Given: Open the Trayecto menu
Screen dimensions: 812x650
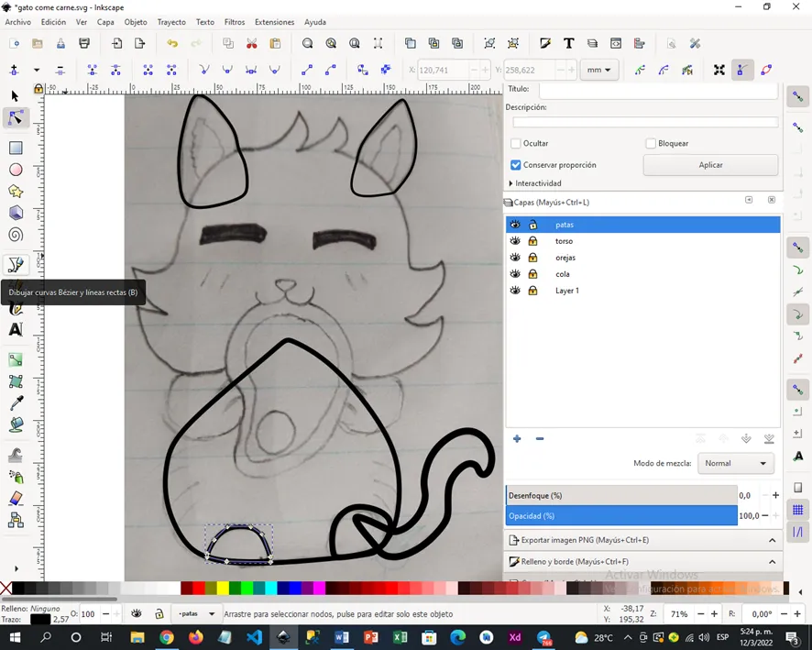Looking at the screenshot, I should [171, 22].
